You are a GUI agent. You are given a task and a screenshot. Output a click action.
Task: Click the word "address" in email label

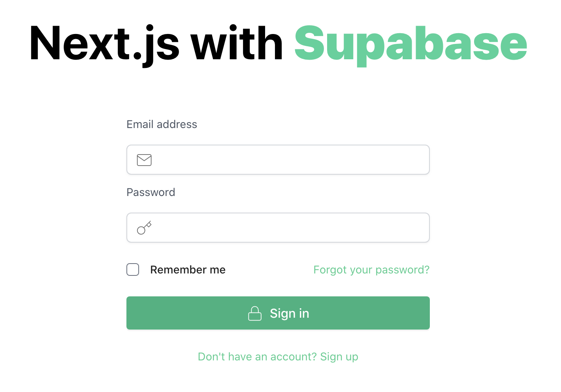[177, 124]
